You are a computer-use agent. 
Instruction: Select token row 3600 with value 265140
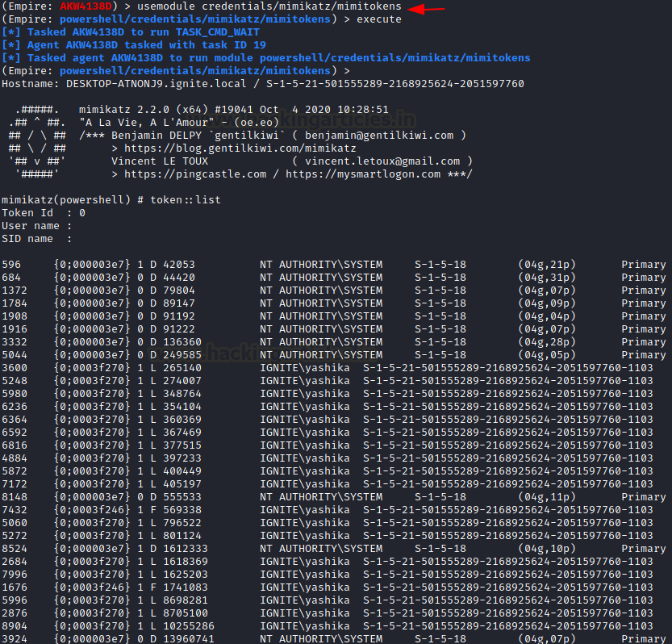pyautogui.click(x=328, y=368)
